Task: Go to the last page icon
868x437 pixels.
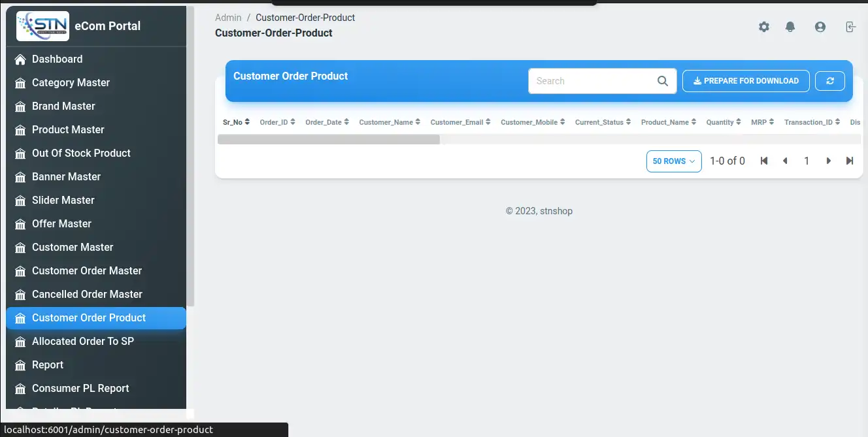Action: 849,161
